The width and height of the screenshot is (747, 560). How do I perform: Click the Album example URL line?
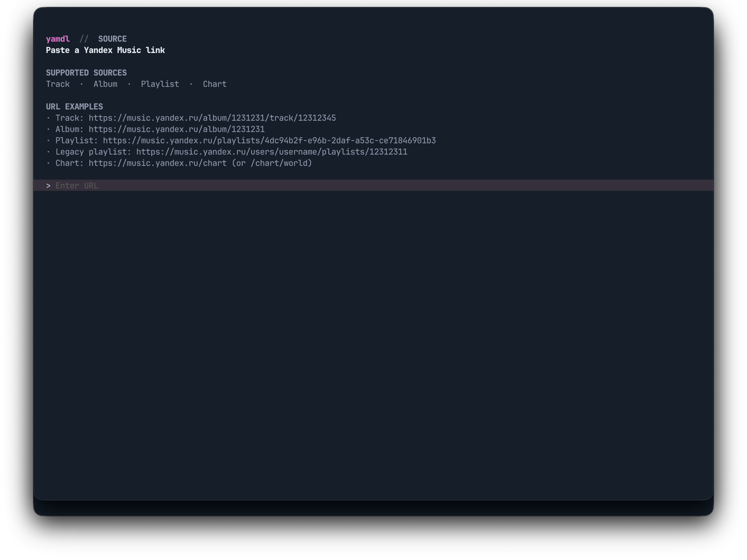click(155, 129)
